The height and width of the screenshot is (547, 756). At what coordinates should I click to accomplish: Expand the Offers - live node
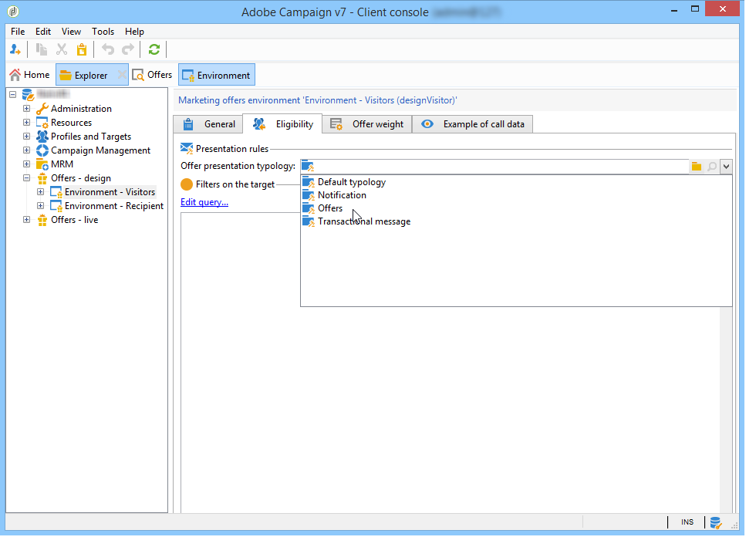(x=26, y=220)
